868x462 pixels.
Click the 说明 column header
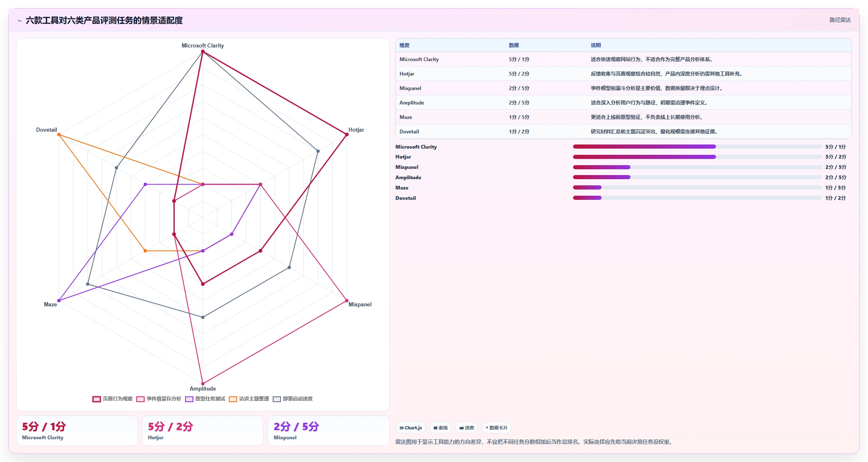point(596,45)
